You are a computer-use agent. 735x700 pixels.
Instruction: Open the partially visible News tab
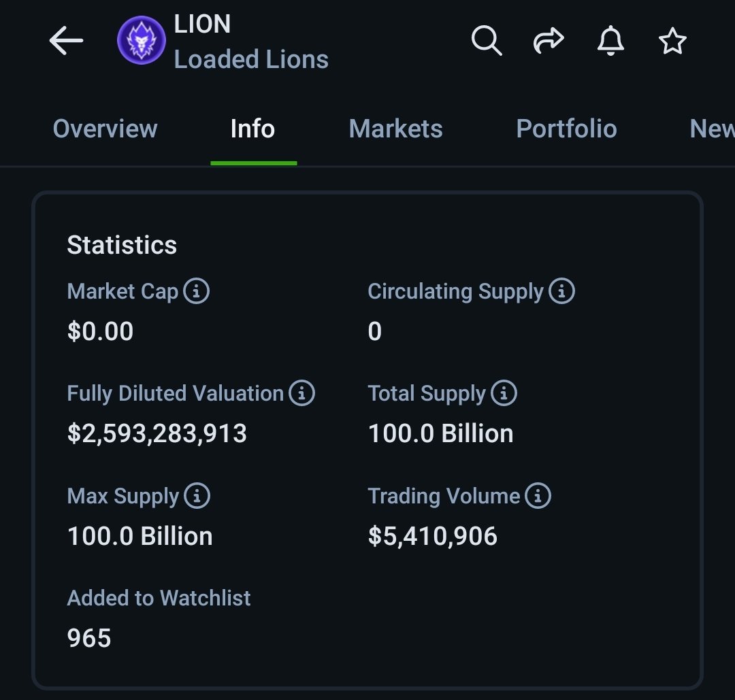pyautogui.click(x=712, y=129)
